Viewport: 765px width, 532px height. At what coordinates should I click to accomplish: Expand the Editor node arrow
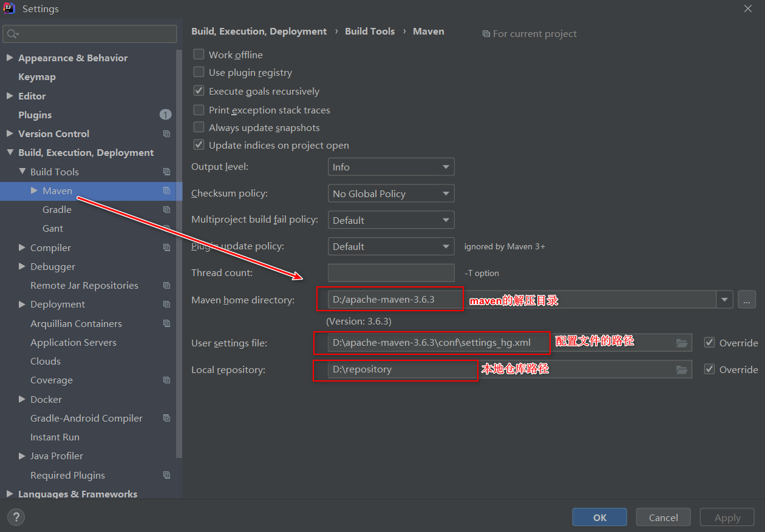(10, 96)
